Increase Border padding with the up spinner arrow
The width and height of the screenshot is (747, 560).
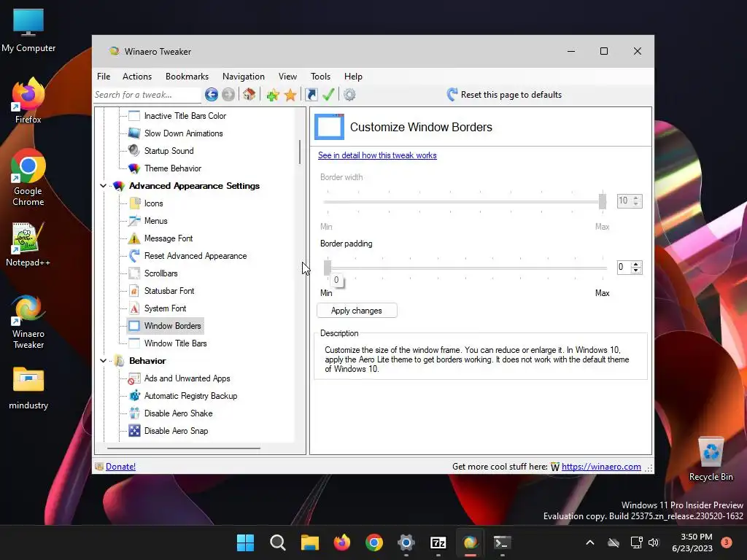[x=635, y=264]
